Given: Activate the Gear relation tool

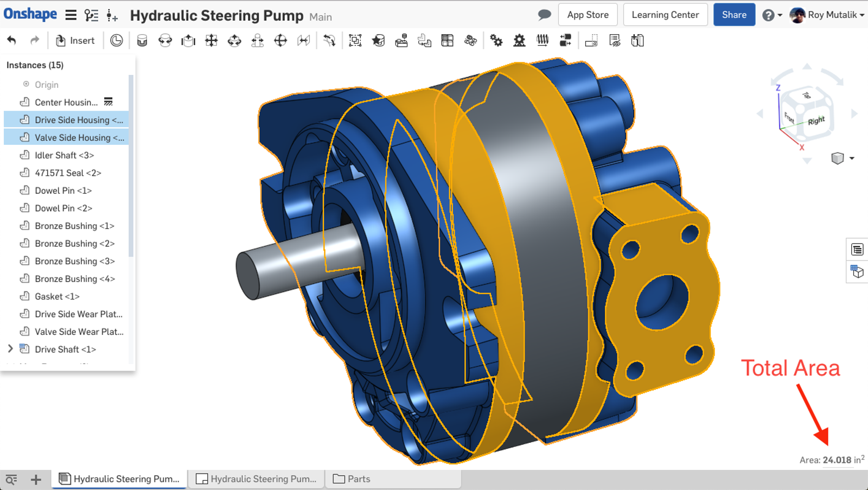Looking at the screenshot, I should click(x=496, y=41).
